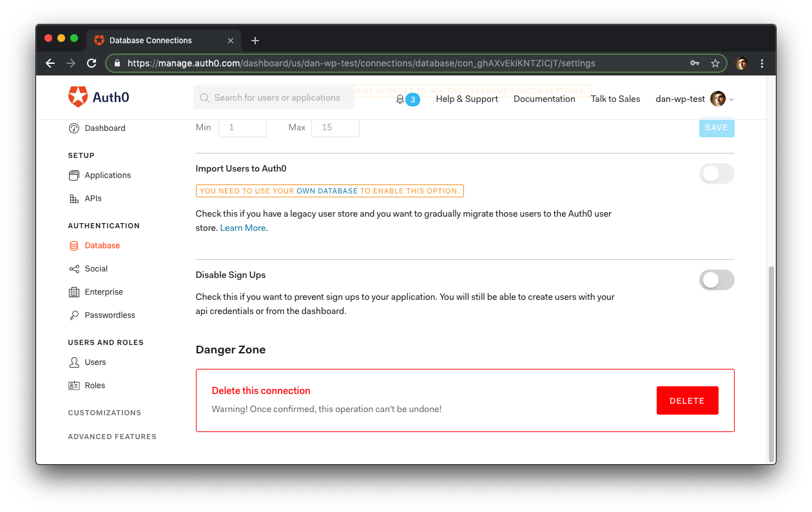Click the Applications window icon

coord(73,175)
